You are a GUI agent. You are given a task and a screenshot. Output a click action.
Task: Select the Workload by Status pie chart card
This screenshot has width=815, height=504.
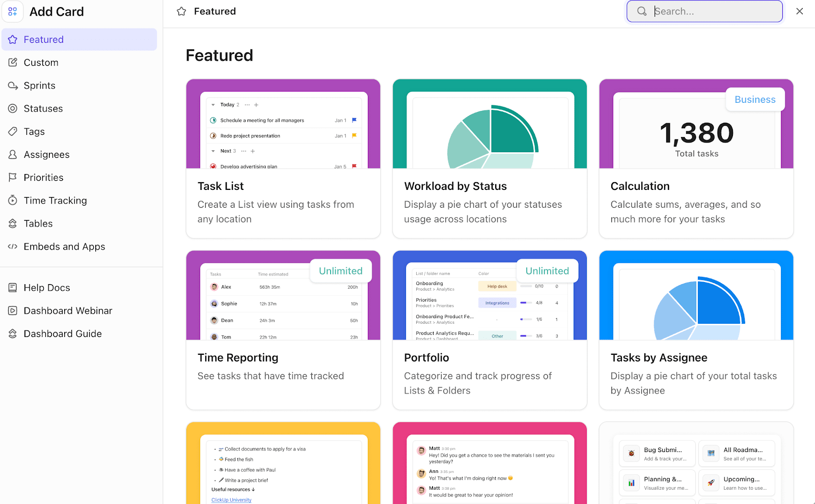(490, 124)
